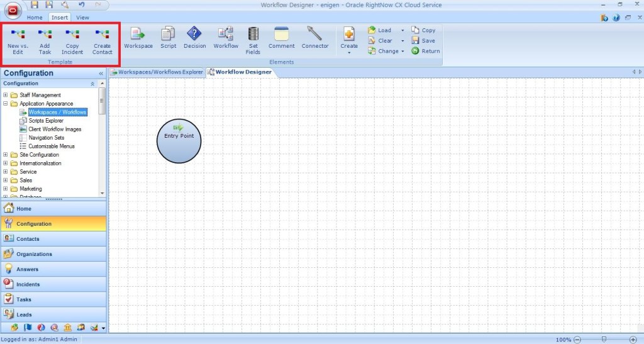
Task: Select the Copy Incident template
Action: [x=72, y=41]
